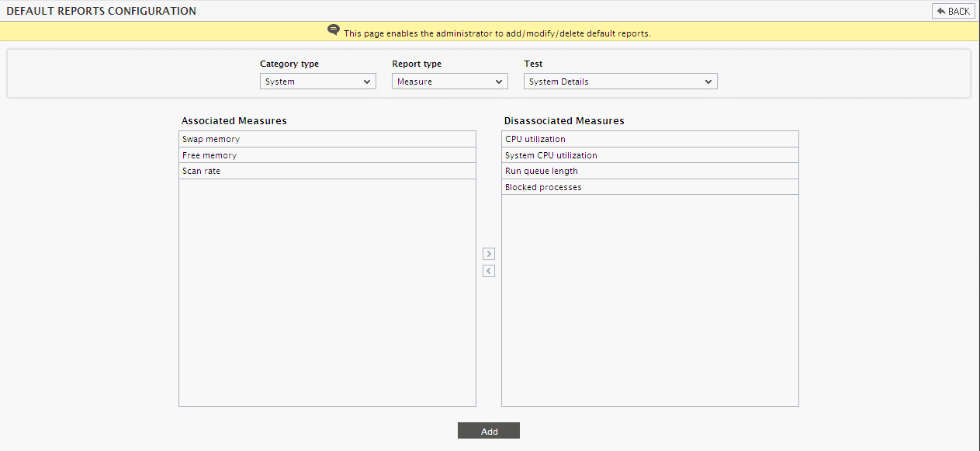
Task: Select Scan rate in Associated Measures
Action: pos(327,171)
